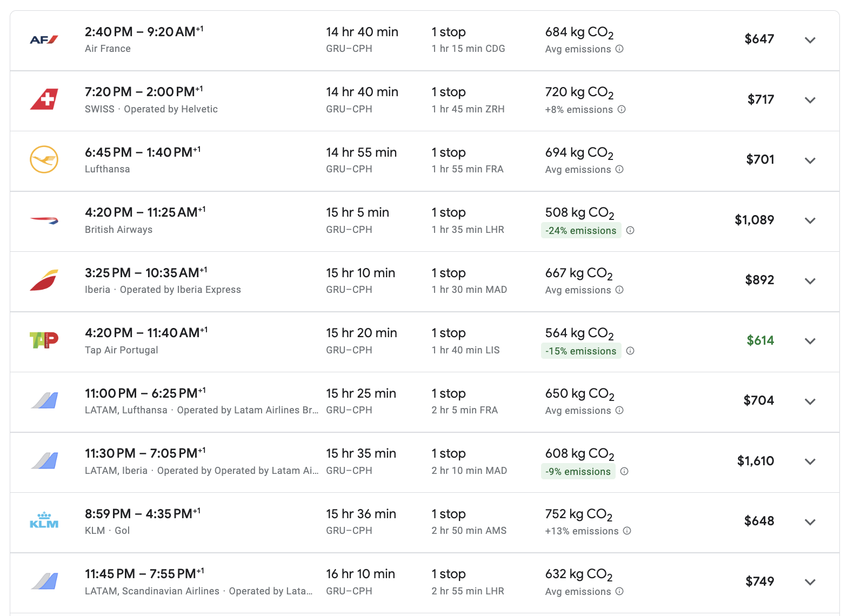Click info icon next to -24% emissions
The height and width of the screenshot is (616, 841).
point(630,230)
